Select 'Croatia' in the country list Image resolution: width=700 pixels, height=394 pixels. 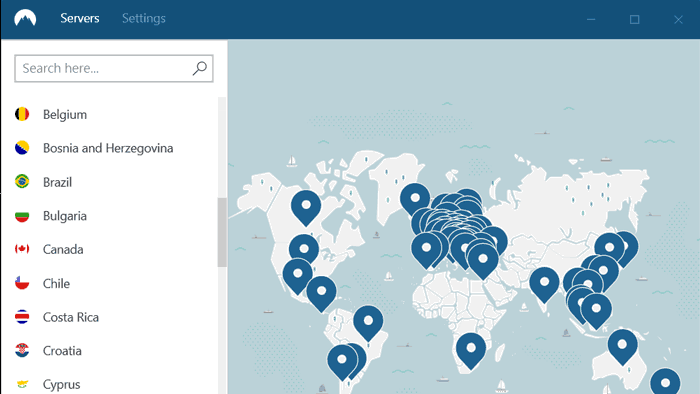[62, 351]
